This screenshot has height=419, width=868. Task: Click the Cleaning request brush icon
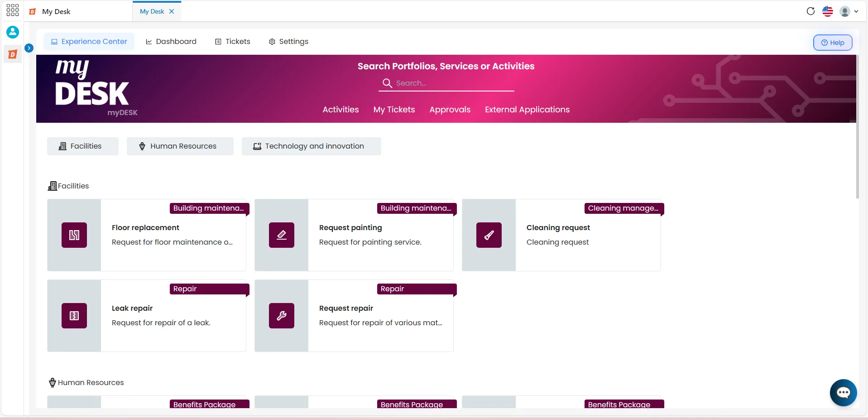(489, 235)
